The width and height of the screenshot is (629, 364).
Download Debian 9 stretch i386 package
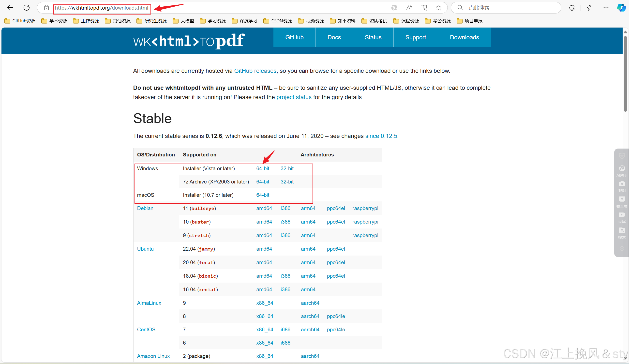point(285,235)
